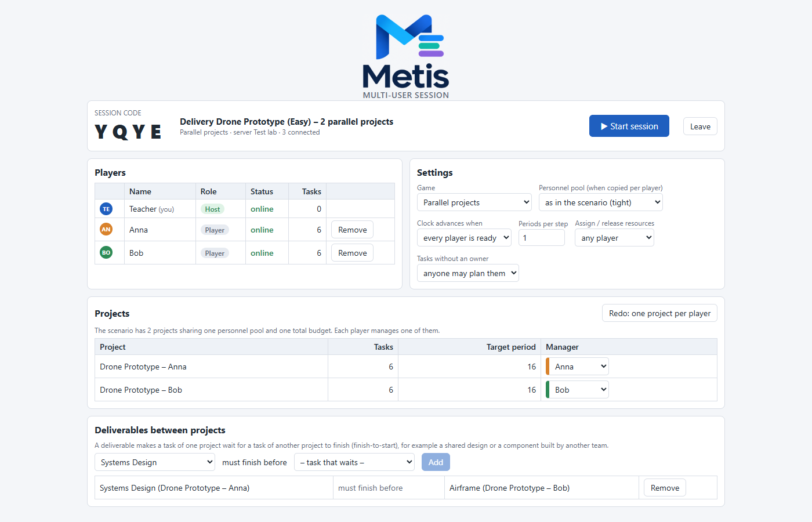This screenshot has width=812, height=522.
Task: Open the Assign / release resources dropdown
Action: [614, 238]
